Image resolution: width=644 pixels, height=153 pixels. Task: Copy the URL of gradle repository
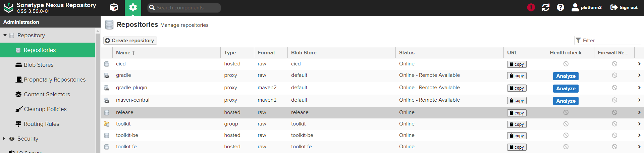[x=517, y=76]
